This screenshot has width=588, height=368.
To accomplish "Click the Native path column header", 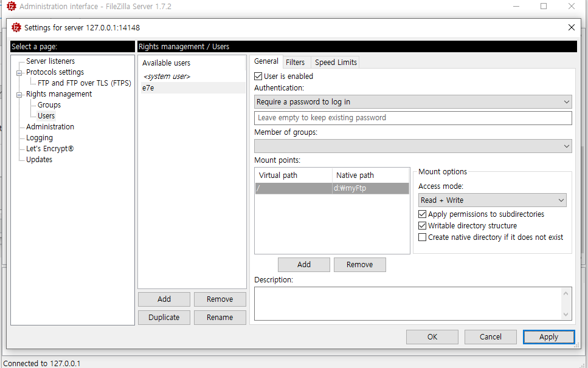I will [x=370, y=175].
